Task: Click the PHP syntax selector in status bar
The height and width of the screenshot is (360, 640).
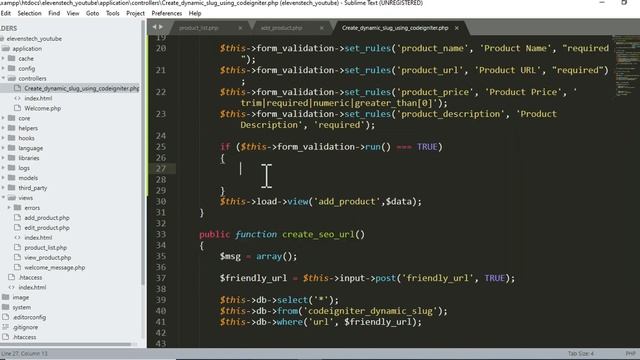Action: coord(631,353)
